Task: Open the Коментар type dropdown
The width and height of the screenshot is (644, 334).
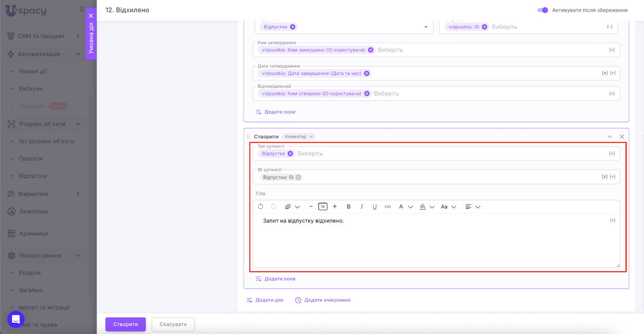Action: coord(298,137)
